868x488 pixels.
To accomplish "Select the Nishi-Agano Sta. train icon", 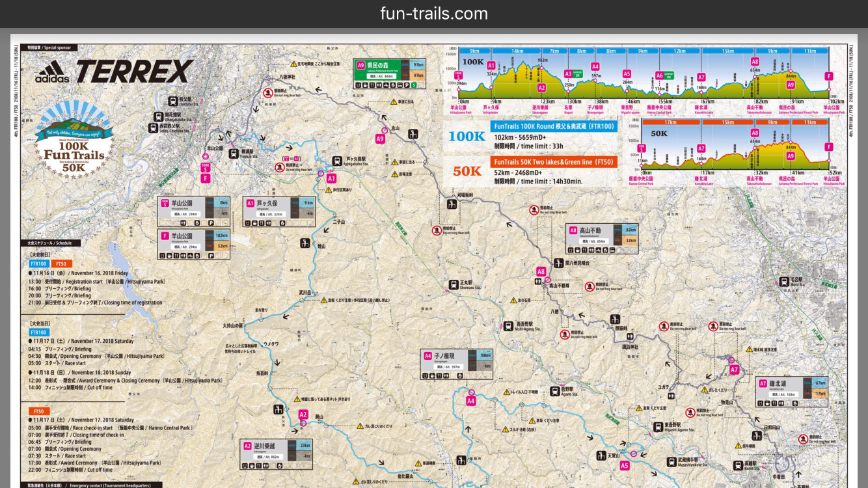I will click(x=508, y=326).
